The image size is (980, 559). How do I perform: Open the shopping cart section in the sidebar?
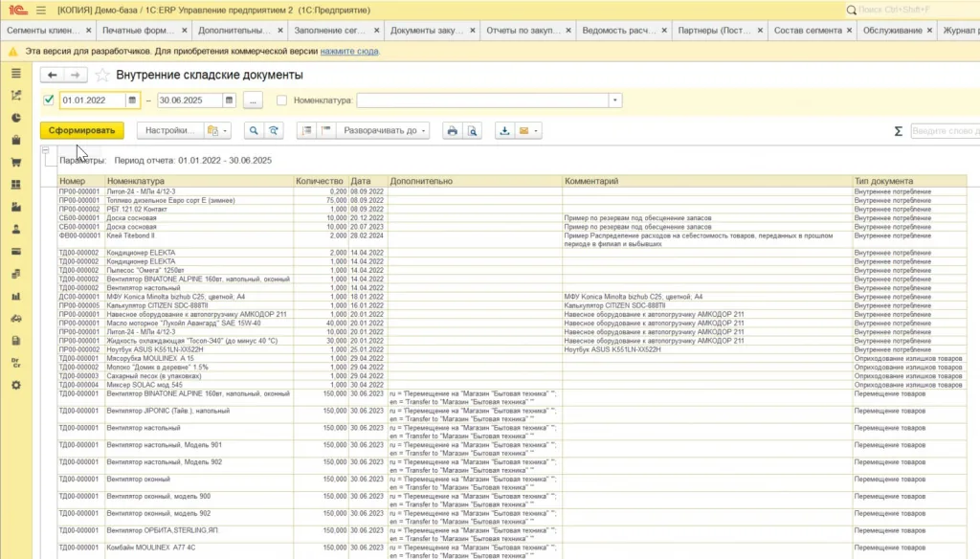[16, 163]
